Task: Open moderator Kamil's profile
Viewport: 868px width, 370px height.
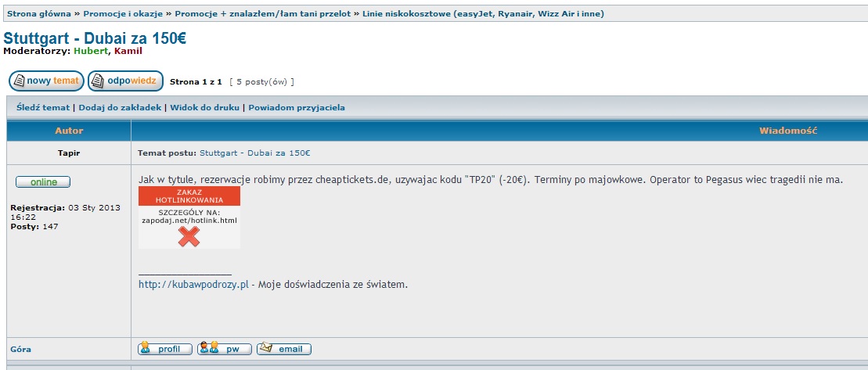Action: click(x=128, y=51)
